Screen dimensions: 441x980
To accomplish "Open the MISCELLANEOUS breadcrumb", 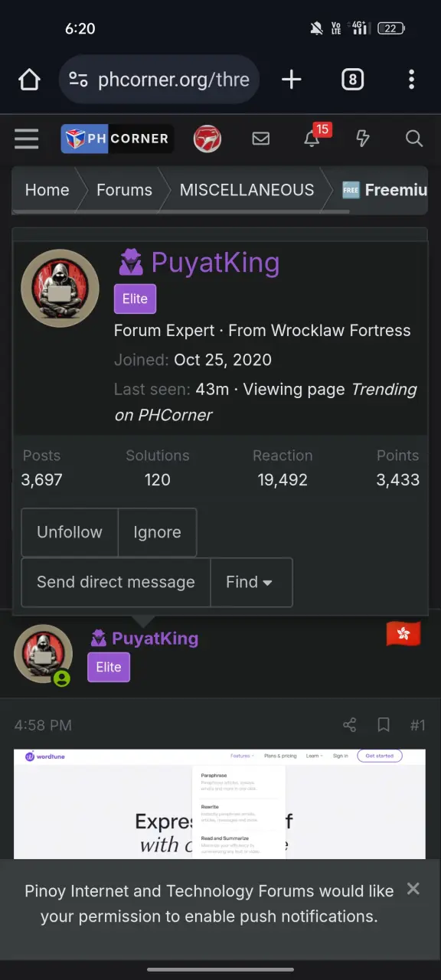I will pyautogui.click(x=247, y=190).
